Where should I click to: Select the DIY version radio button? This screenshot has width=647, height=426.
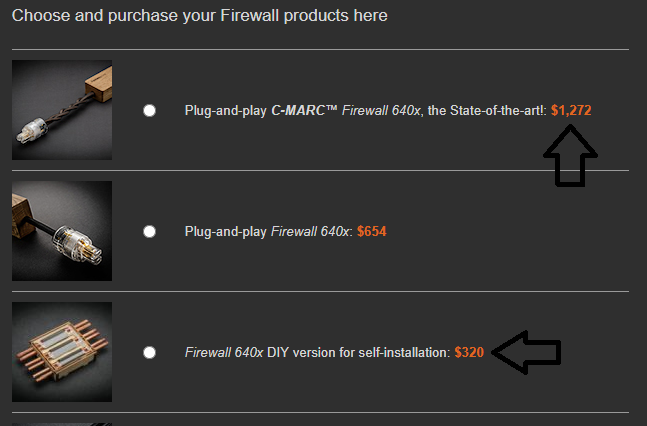click(x=149, y=353)
